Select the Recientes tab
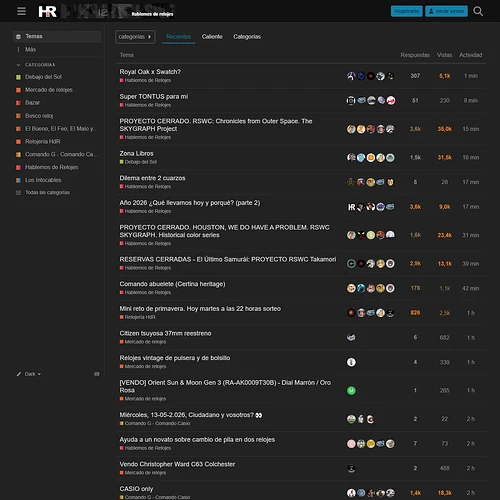This screenshot has width=500, height=500. [x=178, y=37]
